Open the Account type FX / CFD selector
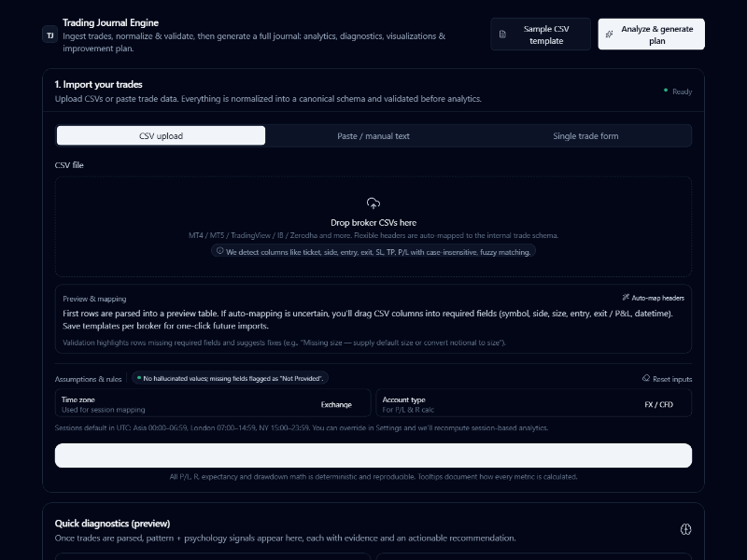Image resolution: width=747 pixels, height=560 pixels. pyautogui.click(x=657, y=404)
